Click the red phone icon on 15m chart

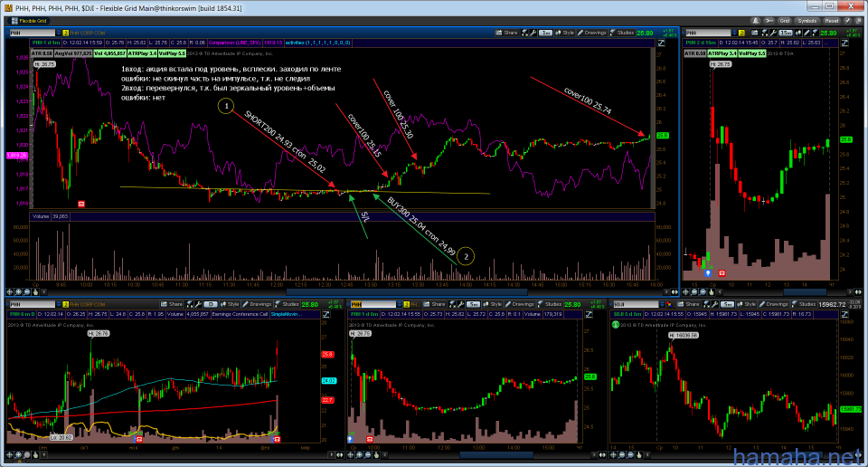[722, 273]
